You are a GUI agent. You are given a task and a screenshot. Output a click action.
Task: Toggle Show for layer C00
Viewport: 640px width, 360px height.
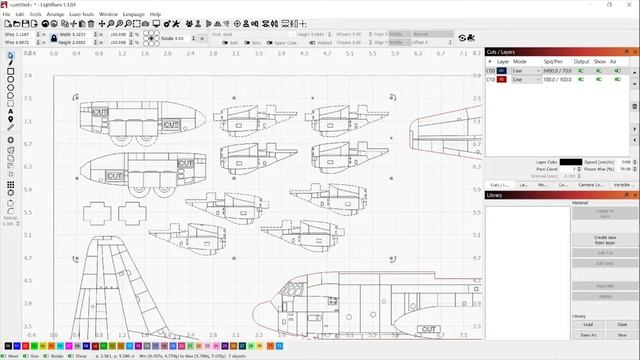599,71
